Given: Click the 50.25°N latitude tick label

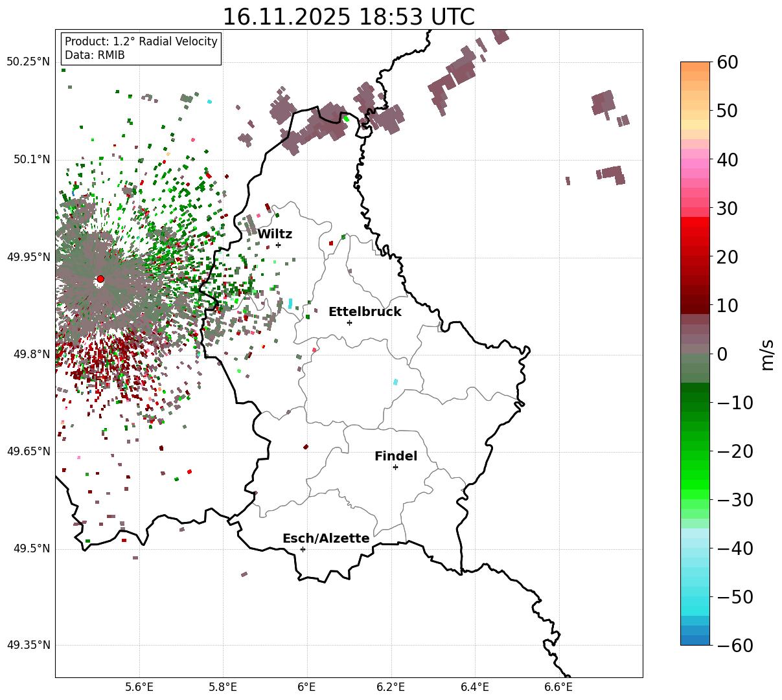Looking at the screenshot, I should click(29, 62).
